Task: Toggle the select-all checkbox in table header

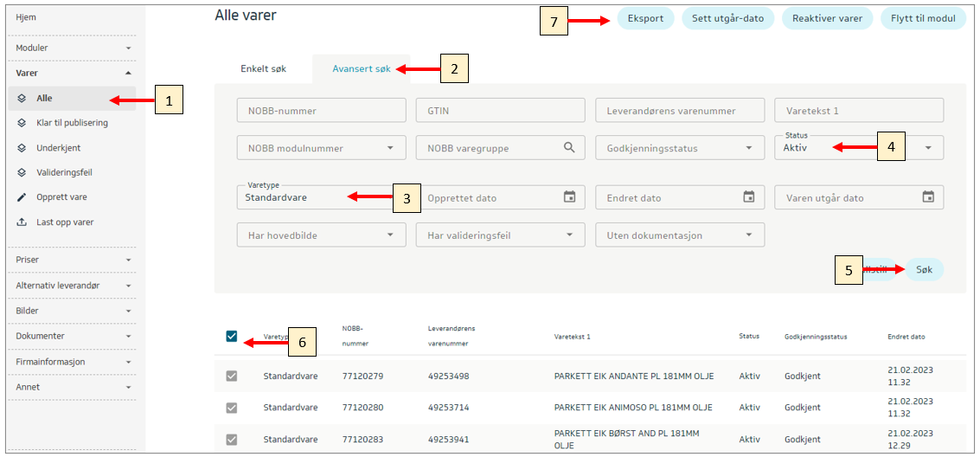Action: (231, 337)
